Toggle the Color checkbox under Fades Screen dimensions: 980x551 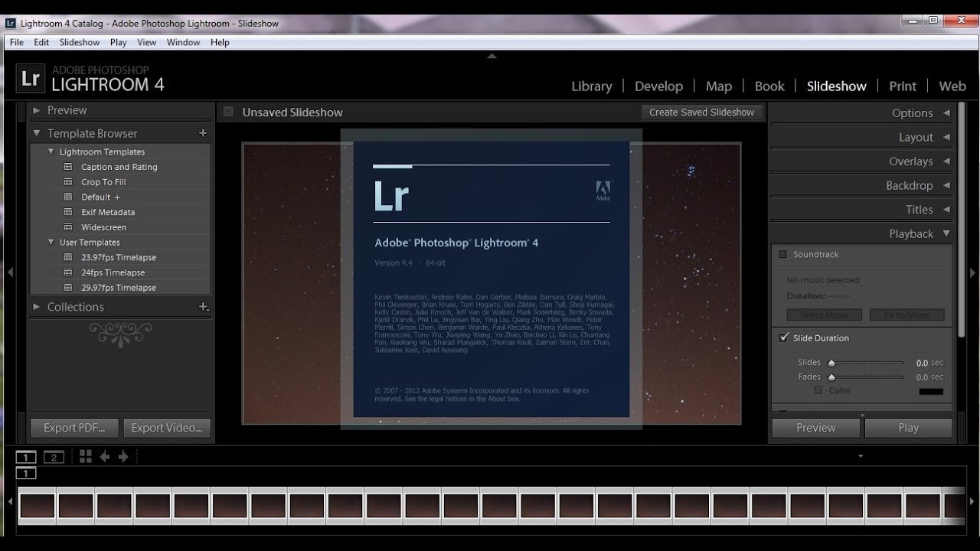[x=818, y=390]
